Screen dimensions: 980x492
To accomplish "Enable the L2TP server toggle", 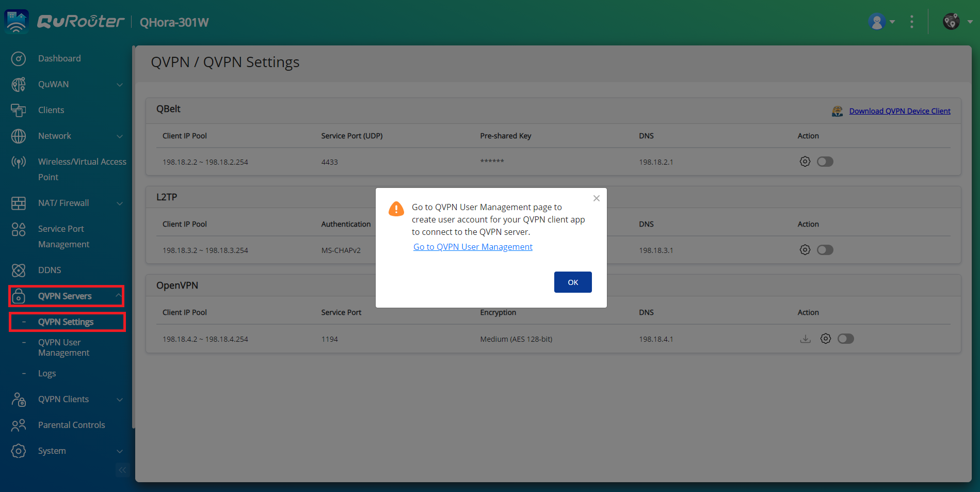I will point(825,250).
